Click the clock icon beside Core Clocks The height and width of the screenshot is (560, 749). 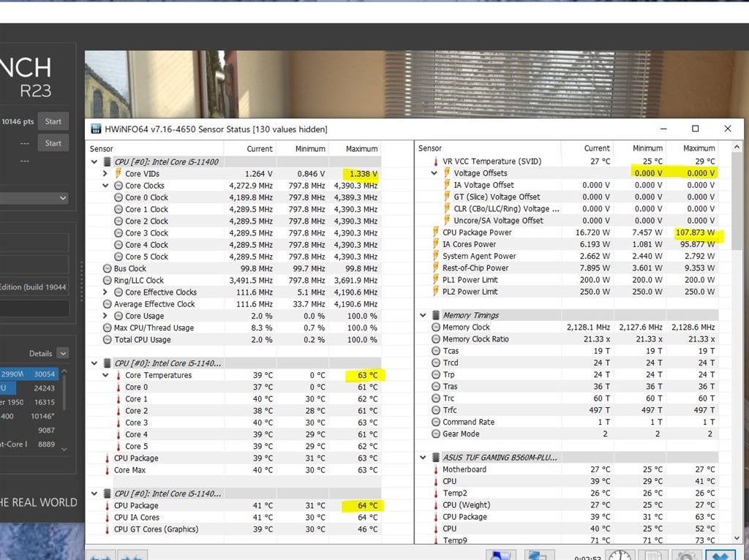[118, 185]
